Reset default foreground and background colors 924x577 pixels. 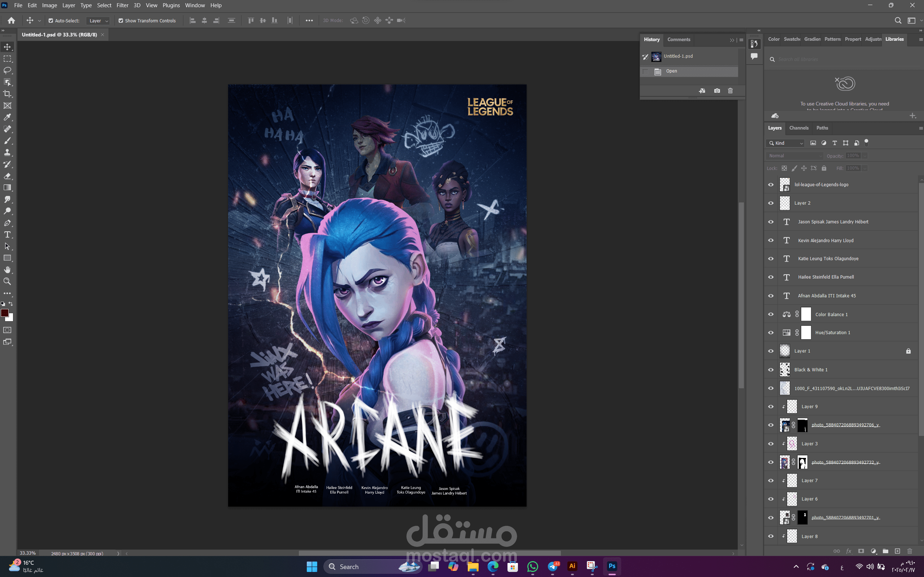coord(3,304)
